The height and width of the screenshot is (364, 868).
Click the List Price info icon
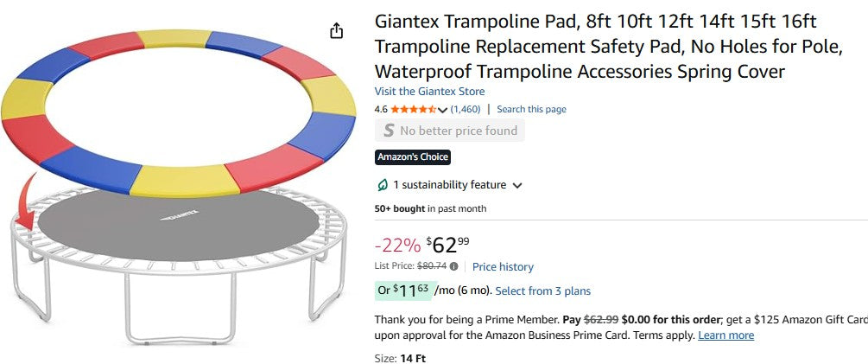coord(454,266)
